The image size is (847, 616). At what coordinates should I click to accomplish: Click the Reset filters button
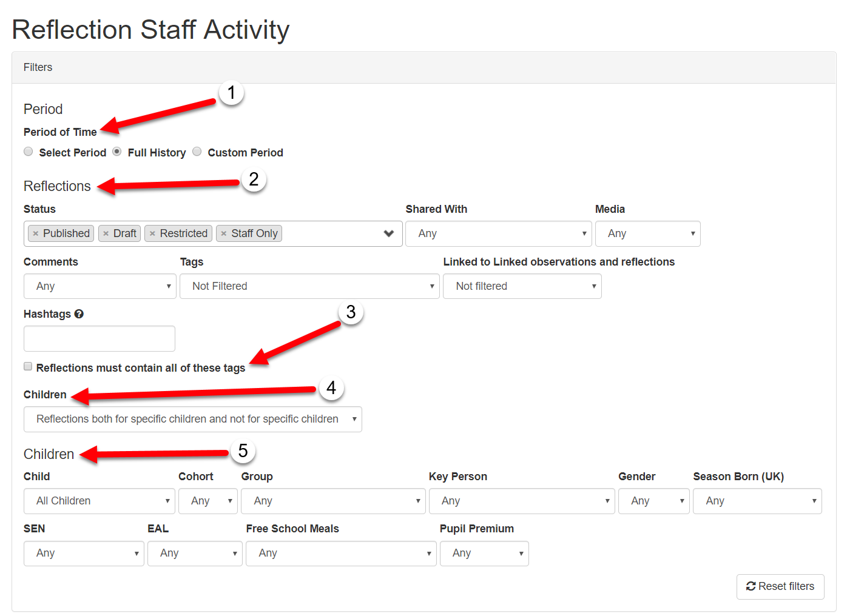pos(780,587)
